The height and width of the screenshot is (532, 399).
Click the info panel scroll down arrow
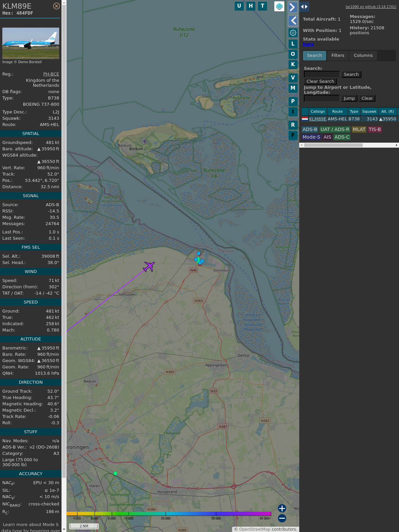64,529
